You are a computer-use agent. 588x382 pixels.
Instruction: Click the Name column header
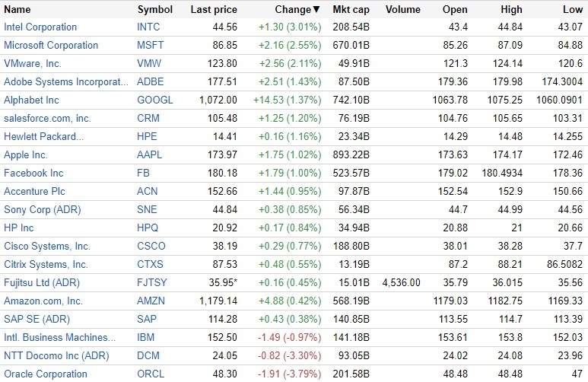click(x=17, y=10)
